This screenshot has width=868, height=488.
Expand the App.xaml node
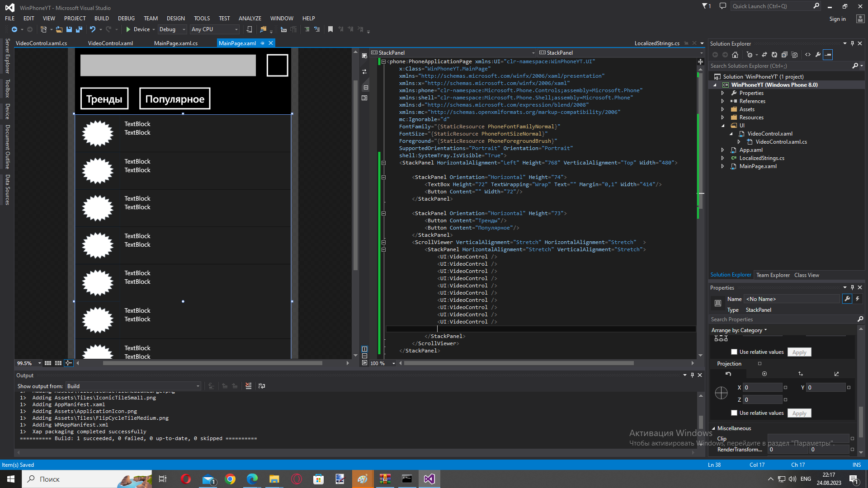tap(722, 150)
